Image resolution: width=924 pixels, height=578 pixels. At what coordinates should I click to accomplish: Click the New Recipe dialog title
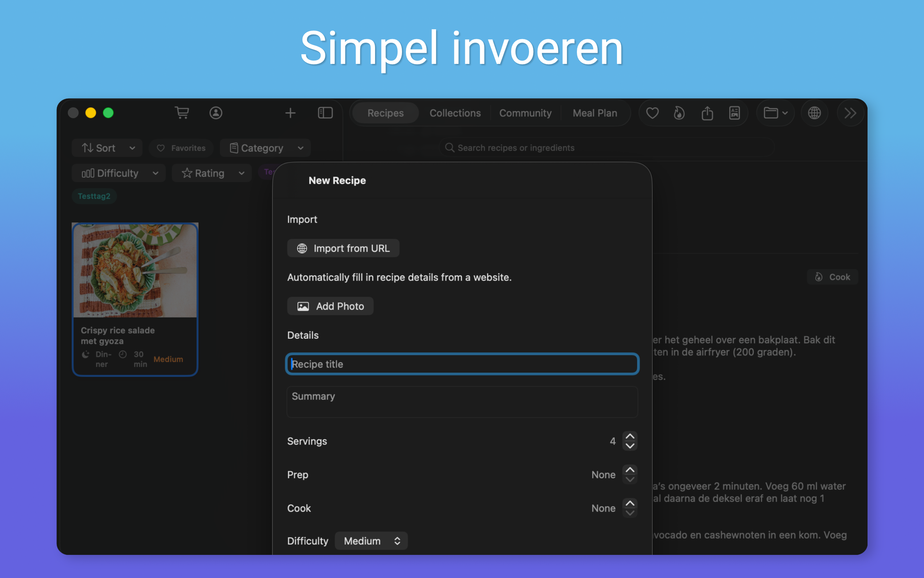(337, 180)
